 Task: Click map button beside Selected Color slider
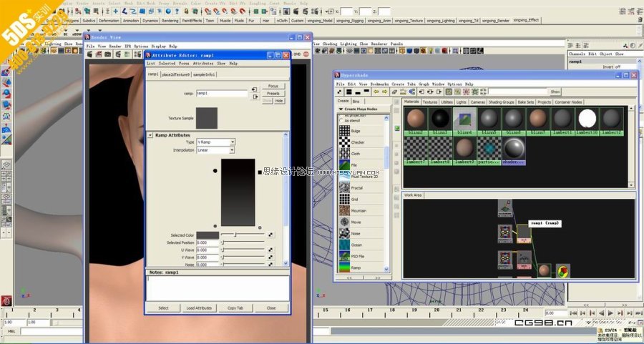(x=270, y=235)
